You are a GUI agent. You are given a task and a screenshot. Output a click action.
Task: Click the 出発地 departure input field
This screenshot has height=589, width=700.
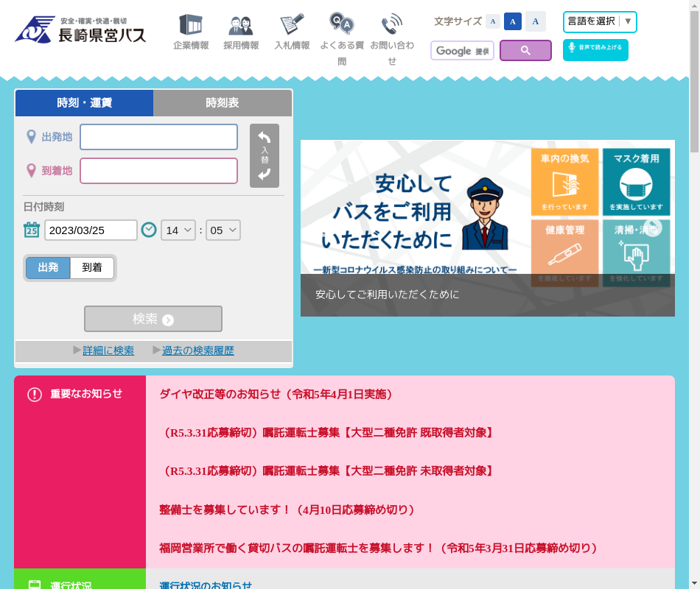click(x=159, y=137)
